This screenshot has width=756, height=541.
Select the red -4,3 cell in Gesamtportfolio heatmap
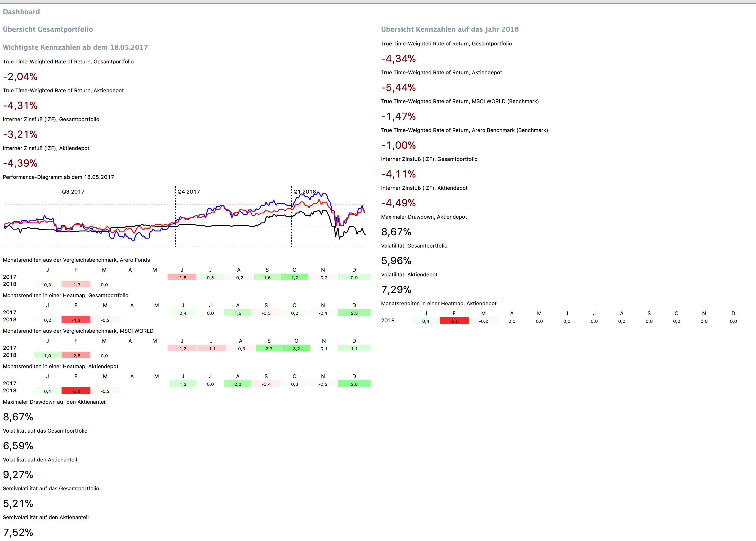pos(76,320)
